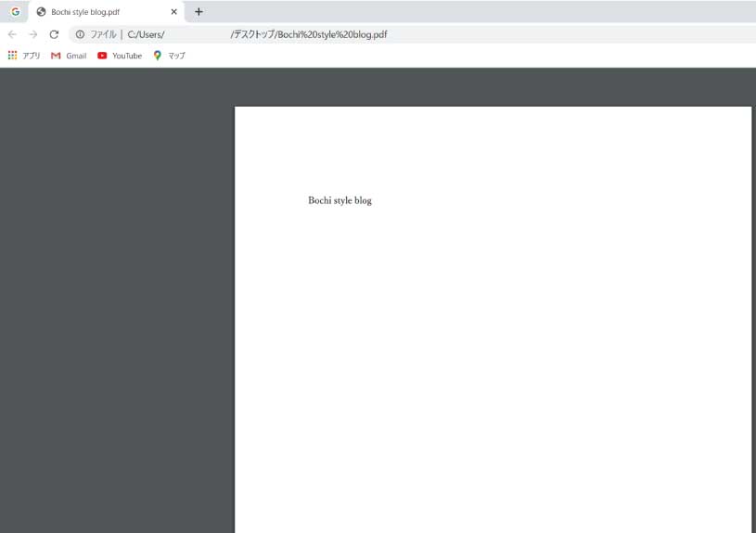Focus the address bar file path
This screenshot has width=756, height=533.
tap(306, 34)
